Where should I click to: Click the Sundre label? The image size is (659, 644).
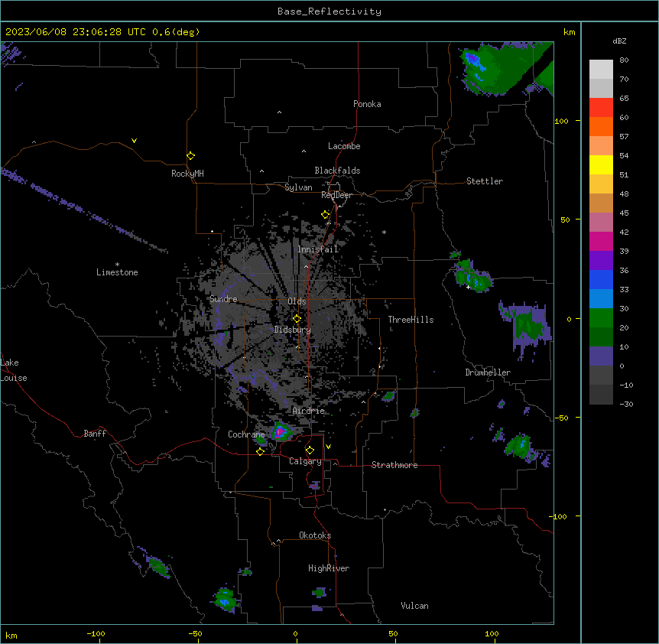(x=223, y=299)
